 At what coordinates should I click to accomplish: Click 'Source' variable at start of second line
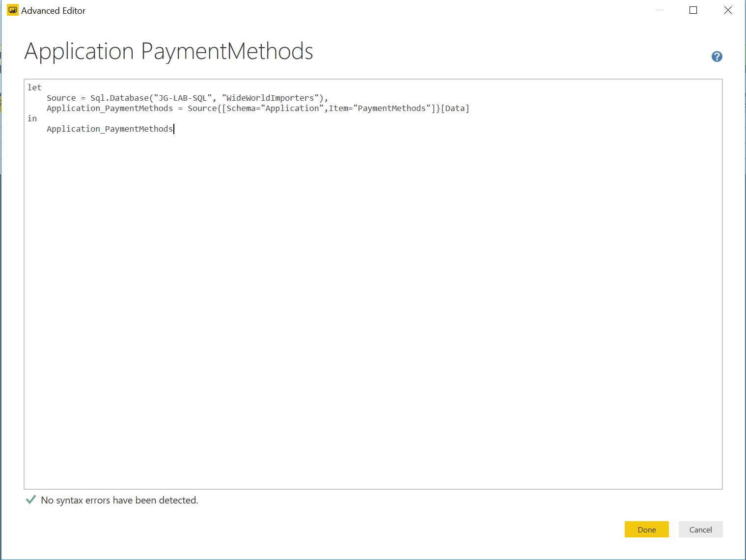tap(61, 98)
